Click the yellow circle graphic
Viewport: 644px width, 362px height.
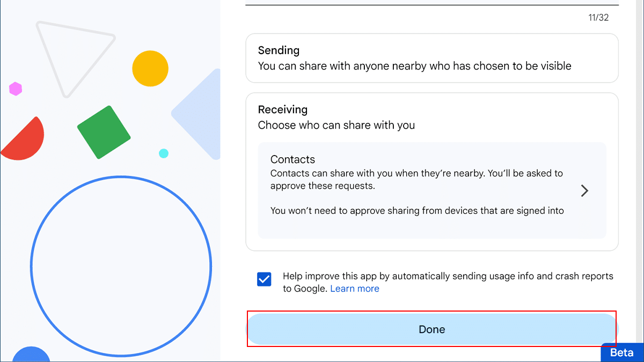point(150,69)
